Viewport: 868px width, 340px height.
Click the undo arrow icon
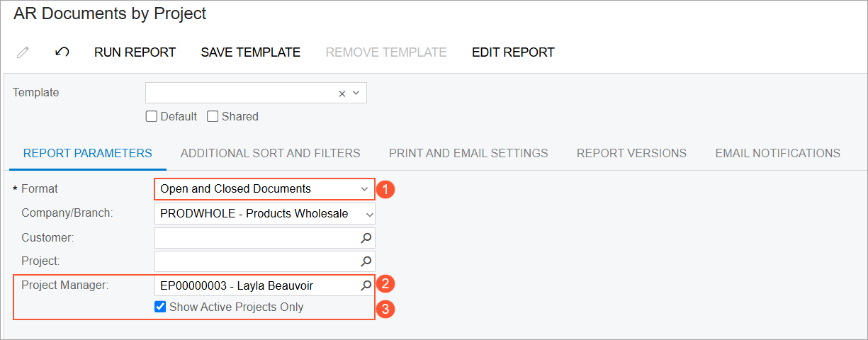(62, 52)
